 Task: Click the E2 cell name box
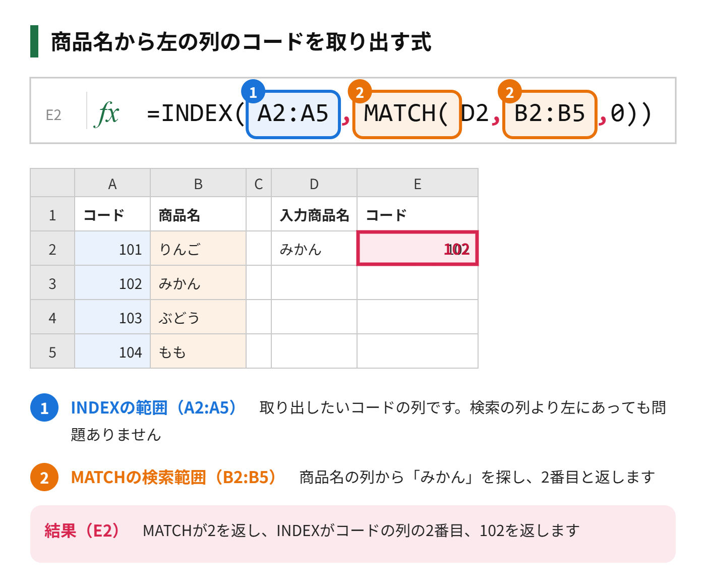tap(53, 115)
